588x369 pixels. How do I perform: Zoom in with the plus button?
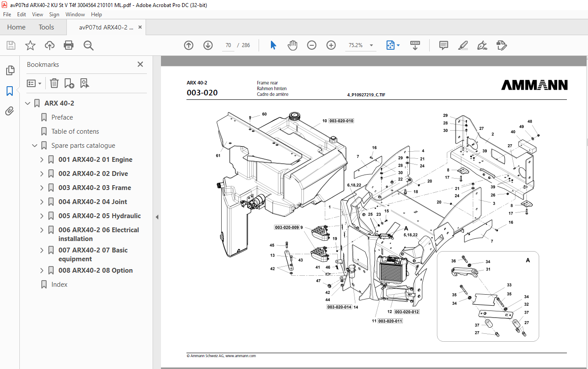coord(331,45)
